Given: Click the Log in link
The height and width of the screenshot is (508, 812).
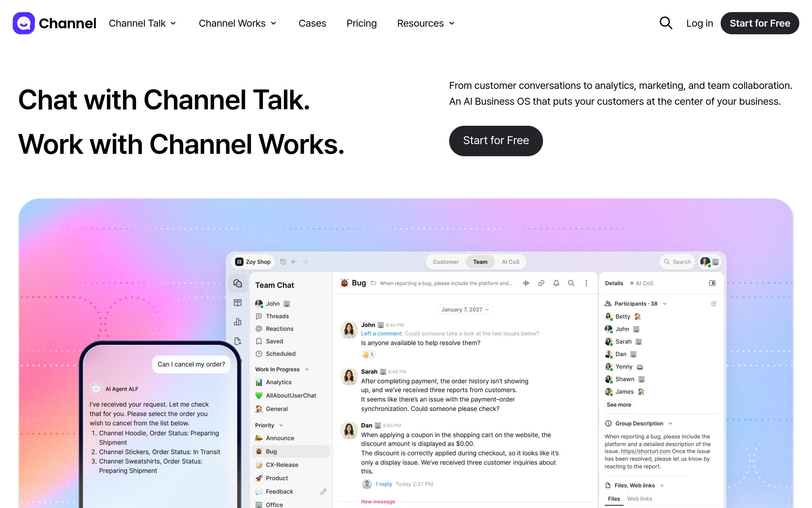Looking at the screenshot, I should pyautogui.click(x=699, y=23).
